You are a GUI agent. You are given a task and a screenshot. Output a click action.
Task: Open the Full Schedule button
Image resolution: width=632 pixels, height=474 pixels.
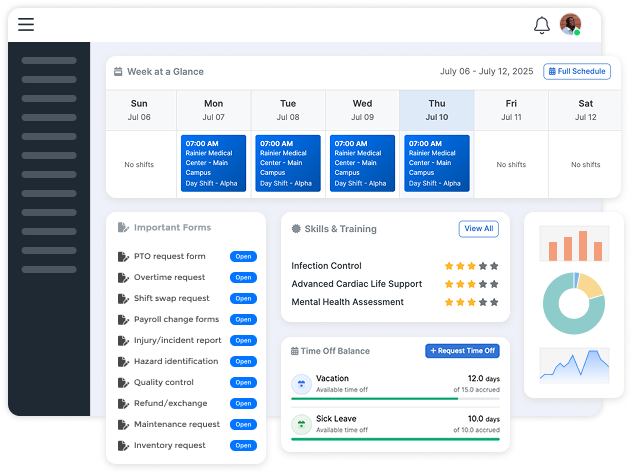pyautogui.click(x=577, y=71)
